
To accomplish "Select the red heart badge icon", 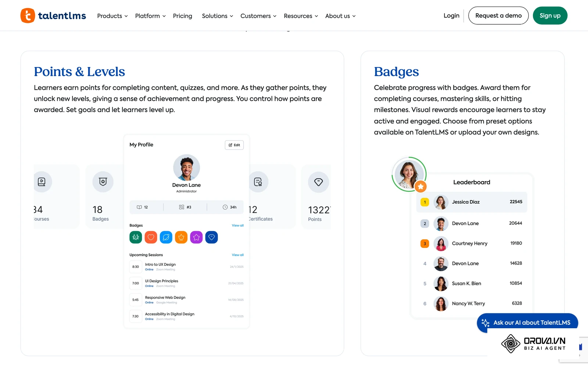I will (151, 237).
